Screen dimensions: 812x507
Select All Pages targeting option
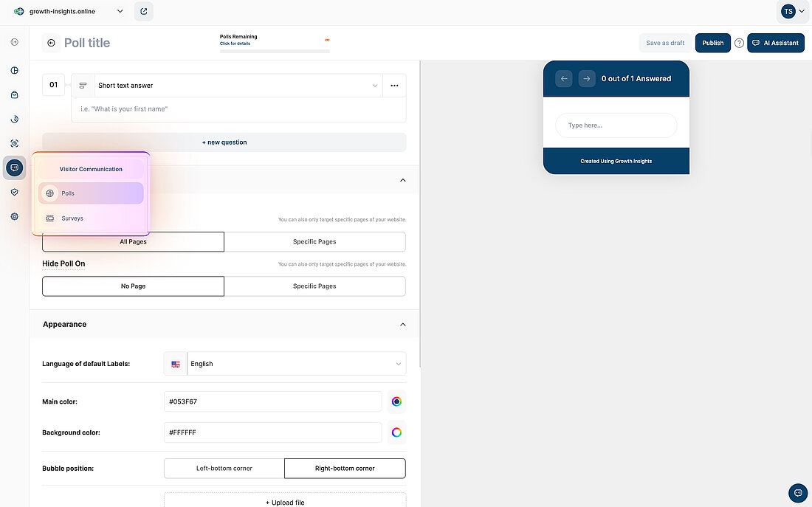point(133,241)
